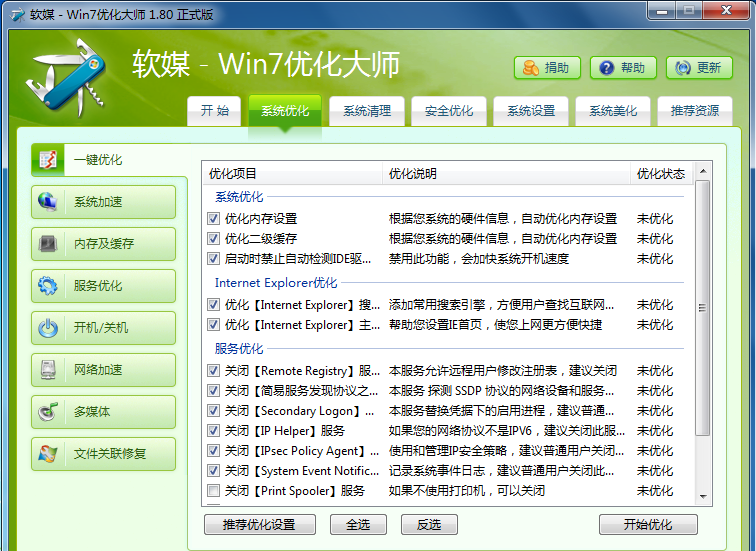The height and width of the screenshot is (551, 756).
Task: Go to the 系统设置 tab
Action: coord(531,111)
